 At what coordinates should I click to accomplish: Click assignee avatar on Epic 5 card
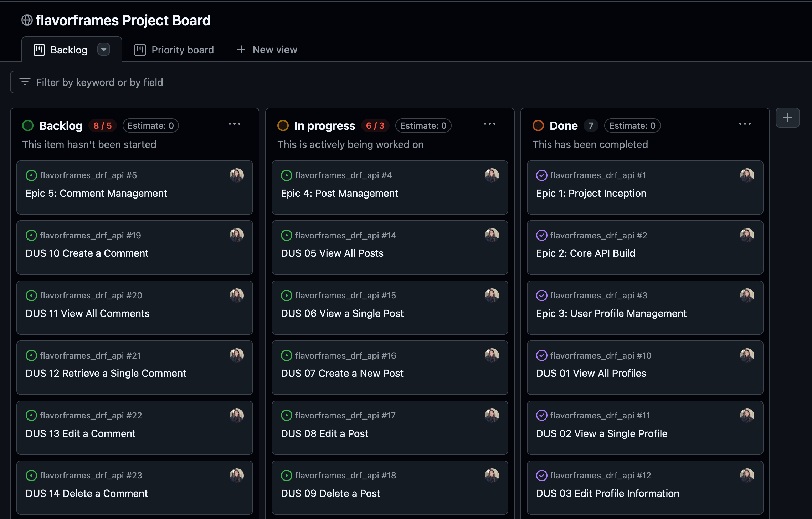click(236, 175)
